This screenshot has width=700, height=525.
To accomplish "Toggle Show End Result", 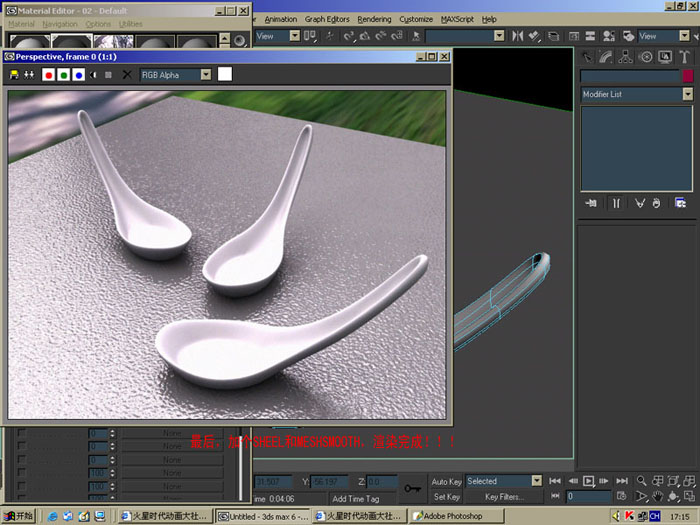I will click(616, 204).
